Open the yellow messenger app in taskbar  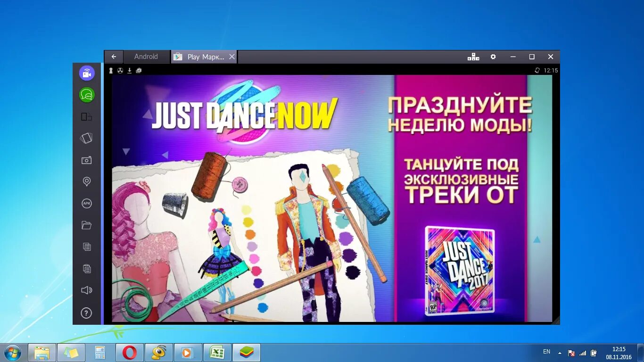159,353
